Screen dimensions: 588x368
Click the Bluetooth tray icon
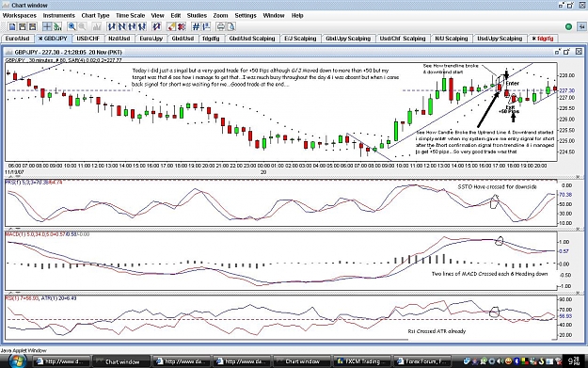(516, 361)
